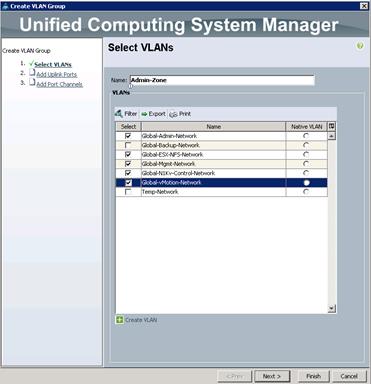Select the Global-Mgmt-Network row name
Image resolution: width=371 pixels, height=384 pixels.
click(x=169, y=164)
